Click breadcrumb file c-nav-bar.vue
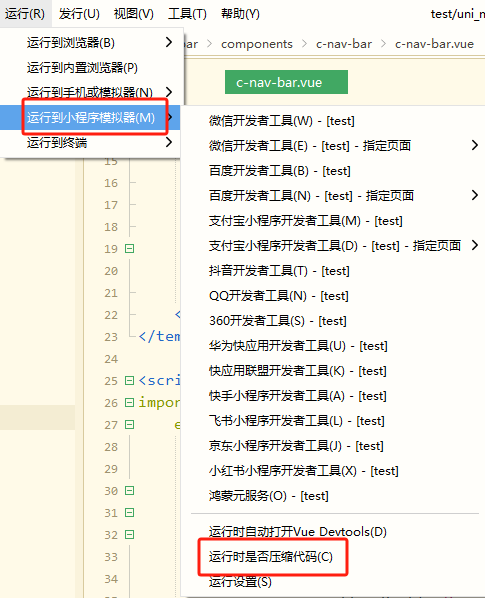This screenshot has width=485, height=598. click(x=434, y=44)
